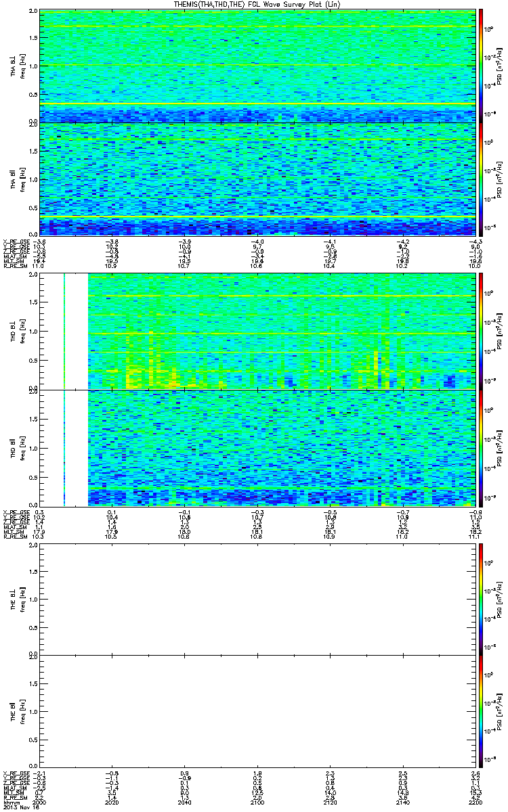The height and width of the screenshot is (812, 508).
Task: Click the PSD [nT²/Hz] label beside the THA B⊥ color bar
Action: tap(499, 66)
